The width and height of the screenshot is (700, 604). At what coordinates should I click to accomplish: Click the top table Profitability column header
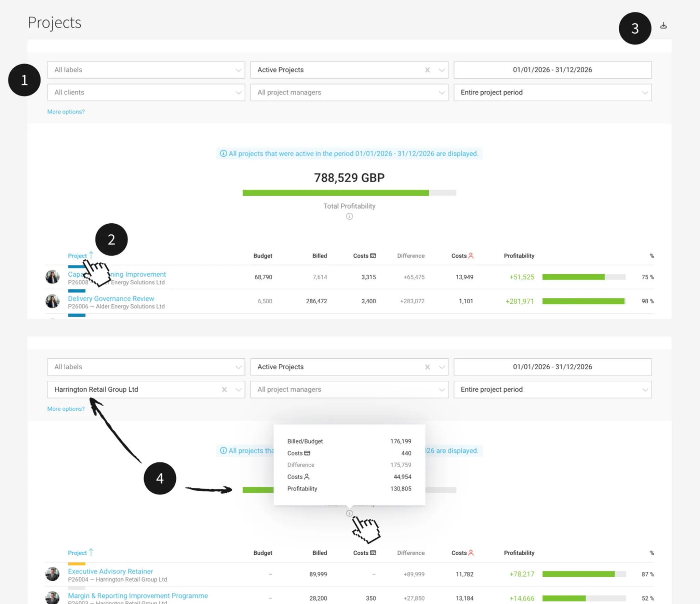(x=519, y=256)
